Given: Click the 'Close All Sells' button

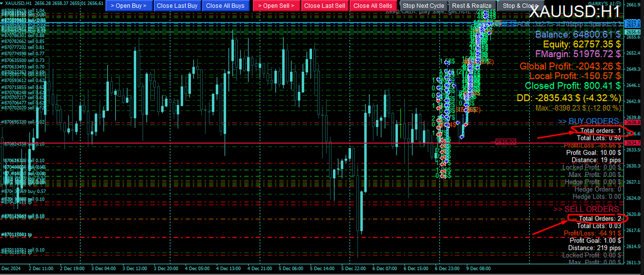Looking at the screenshot, I should [372, 5].
